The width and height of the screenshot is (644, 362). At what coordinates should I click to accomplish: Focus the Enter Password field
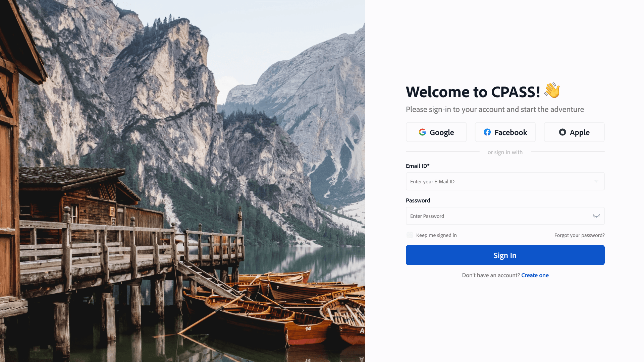[505, 216]
